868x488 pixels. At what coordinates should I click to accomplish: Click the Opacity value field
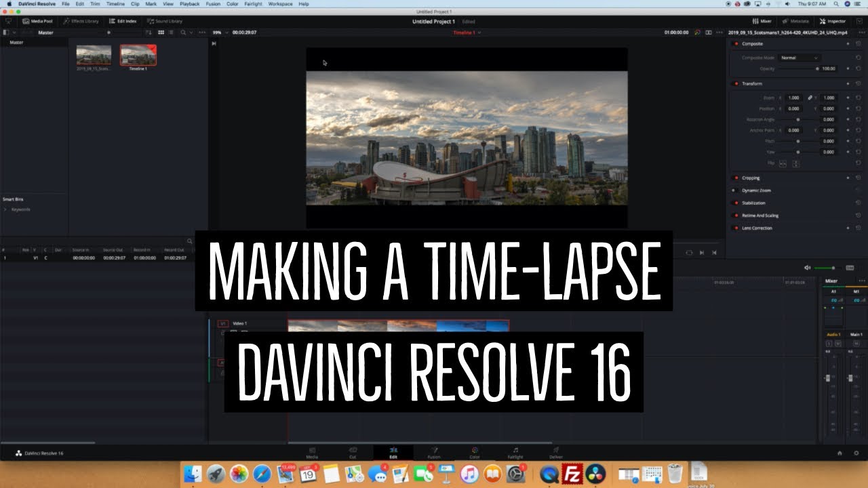tap(829, 69)
